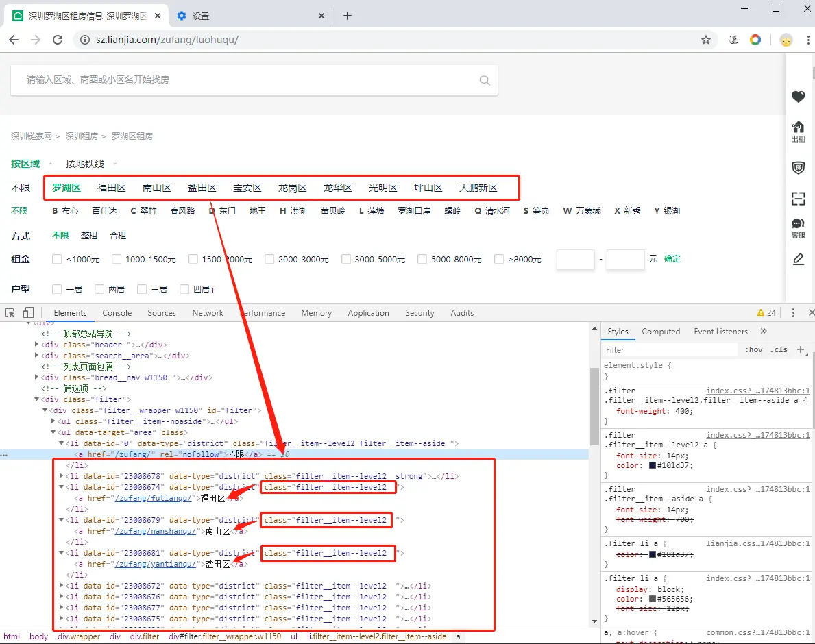
Task: Check the ≤1000元 rent checkbox
Action: point(57,259)
